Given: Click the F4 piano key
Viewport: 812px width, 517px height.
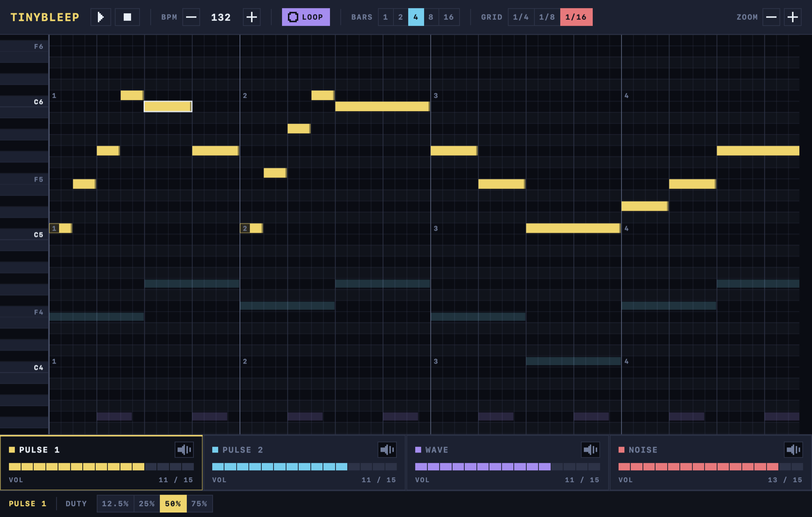Looking at the screenshot, I should [24, 312].
